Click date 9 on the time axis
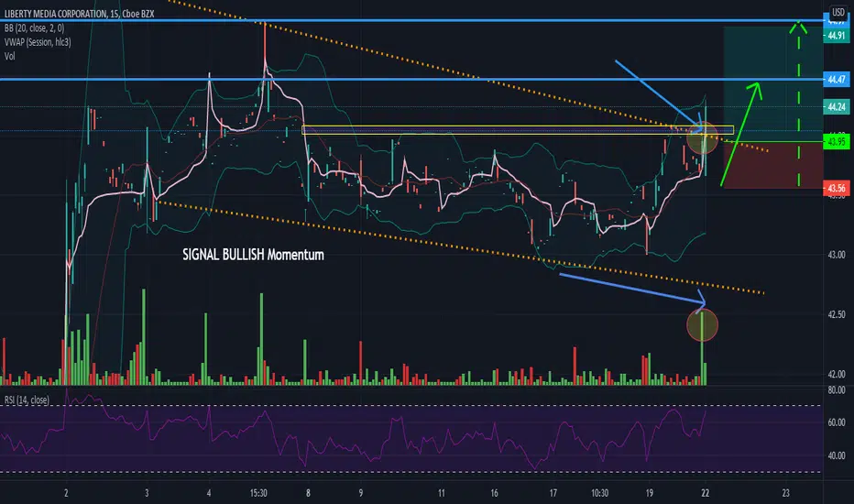 tap(360, 493)
